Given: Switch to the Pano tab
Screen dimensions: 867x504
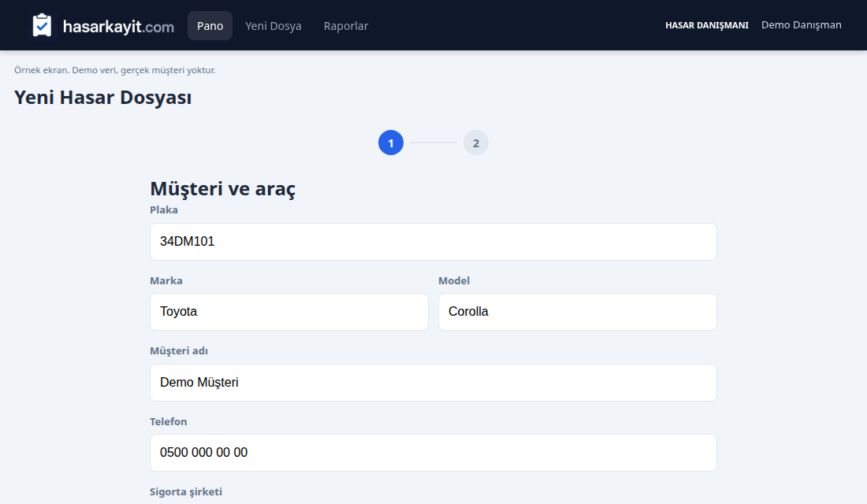Looking at the screenshot, I should point(210,26).
